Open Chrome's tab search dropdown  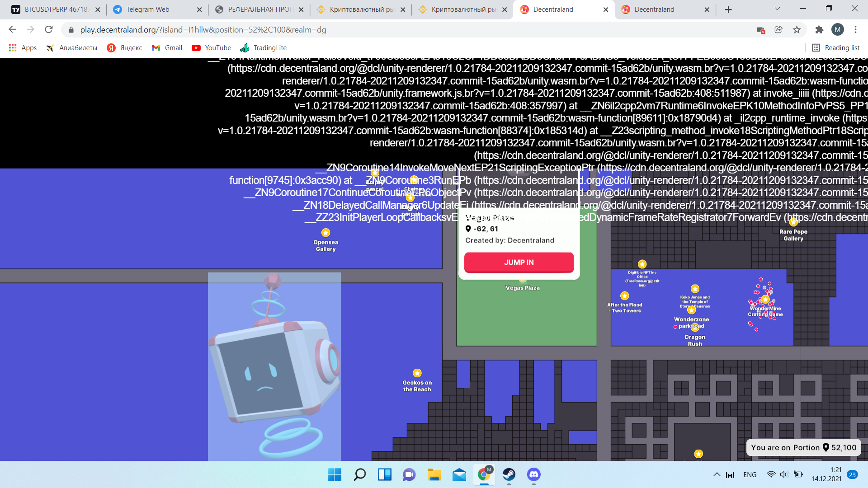[777, 9]
